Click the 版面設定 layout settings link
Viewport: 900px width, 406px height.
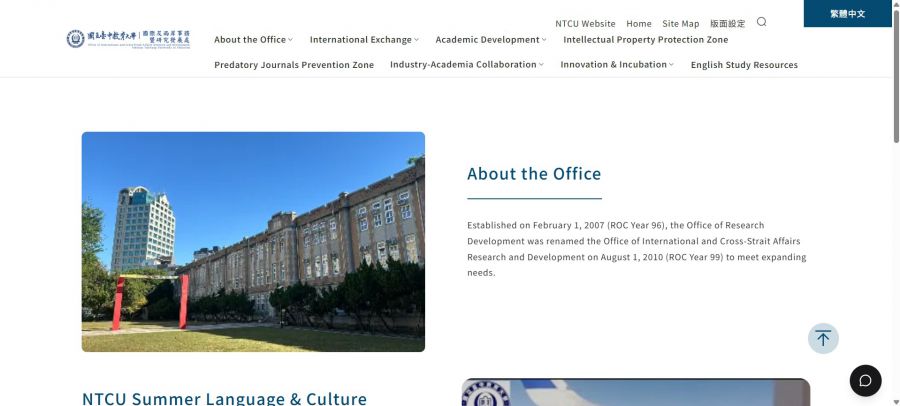click(727, 23)
